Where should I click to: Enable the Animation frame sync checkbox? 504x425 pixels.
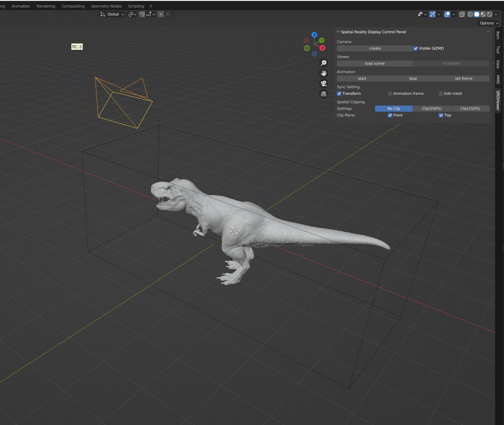(x=390, y=93)
